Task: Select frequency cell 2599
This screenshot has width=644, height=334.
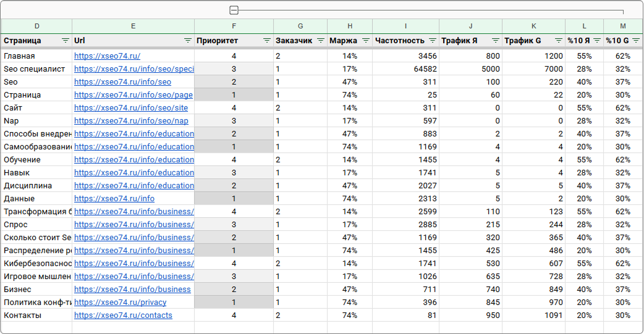Action: [x=406, y=211]
